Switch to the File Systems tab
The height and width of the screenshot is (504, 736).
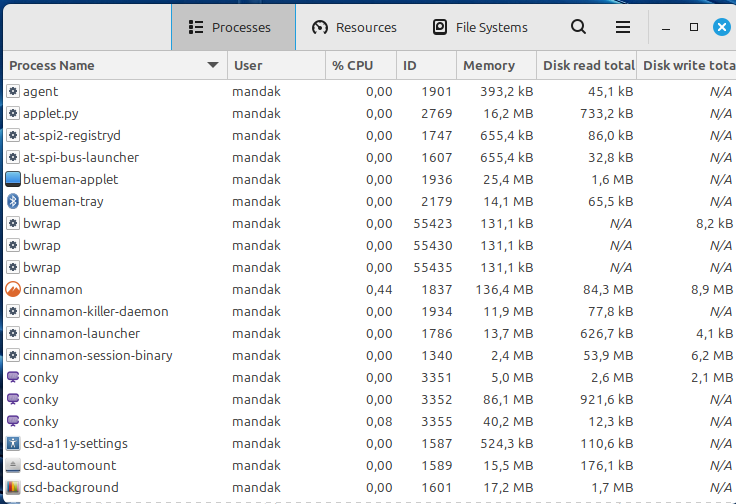pyautogui.click(x=480, y=27)
